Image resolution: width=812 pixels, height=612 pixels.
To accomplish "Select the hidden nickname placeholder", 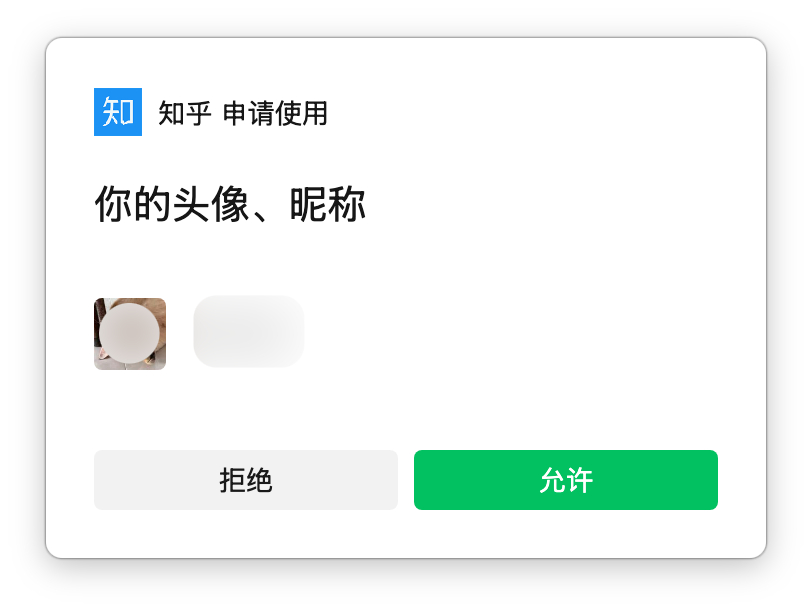I will coord(249,331).
